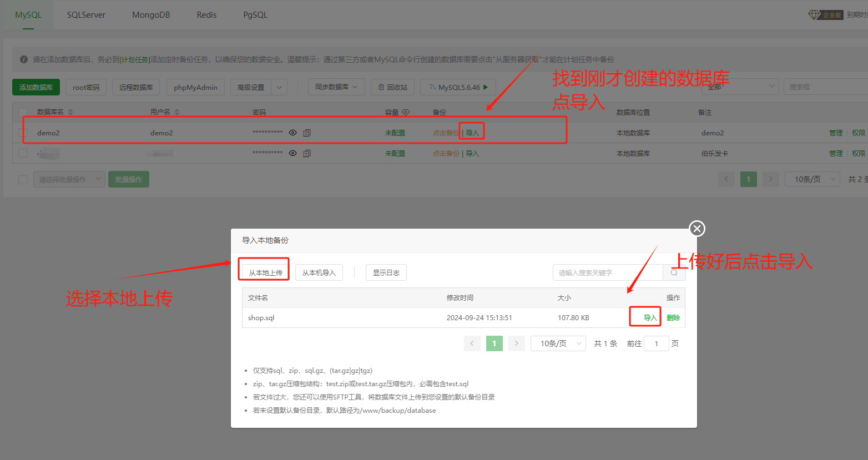Image resolution: width=868 pixels, height=460 pixels.
Task: Click 导入 for shop.sql file
Action: (649, 317)
